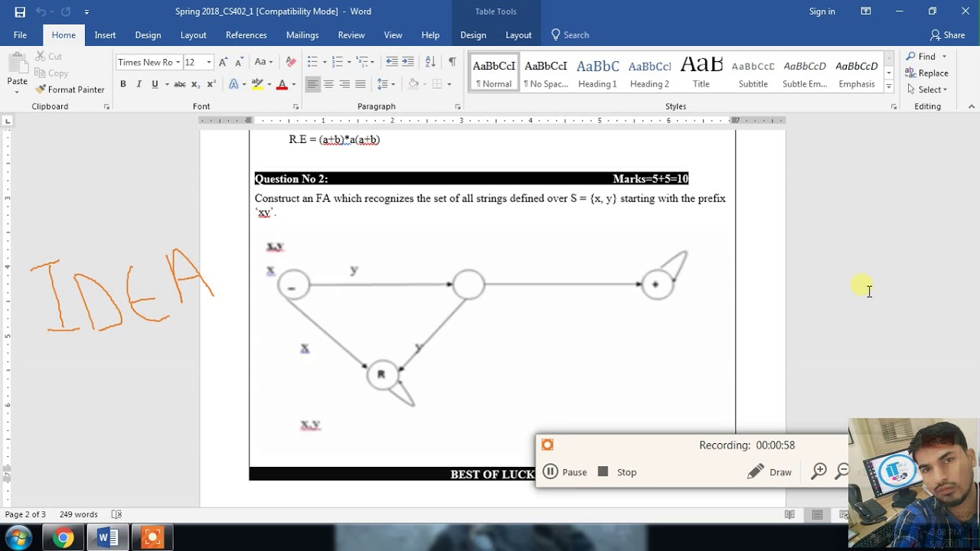
Task: Open Ribbon Display Options
Action: pos(866,11)
